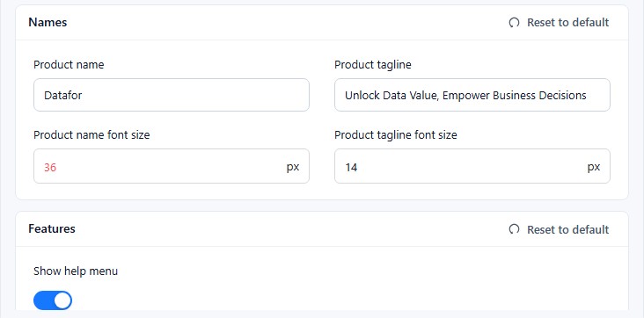
Task: Click the px suffix of name font size
Action: [x=293, y=167]
